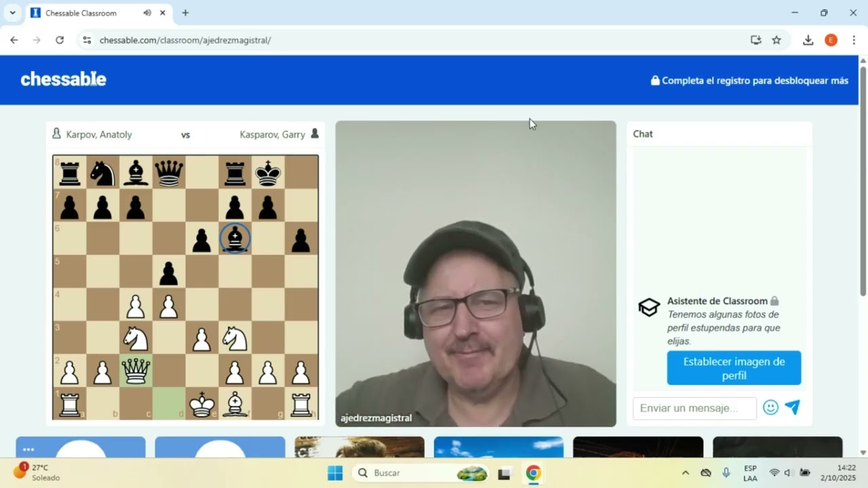Open the ESP LAA language switcher
The image size is (868, 488).
tap(750, 472)
